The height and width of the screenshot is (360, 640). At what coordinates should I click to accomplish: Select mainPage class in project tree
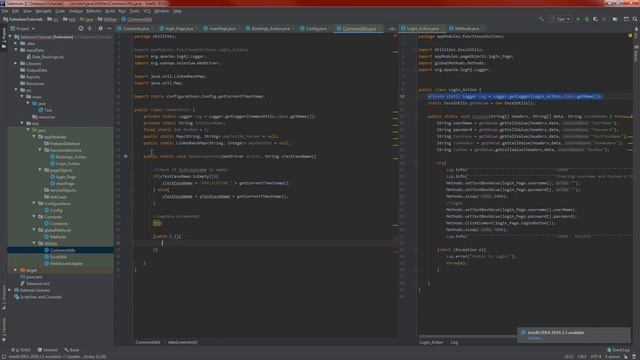coord(62,184)
